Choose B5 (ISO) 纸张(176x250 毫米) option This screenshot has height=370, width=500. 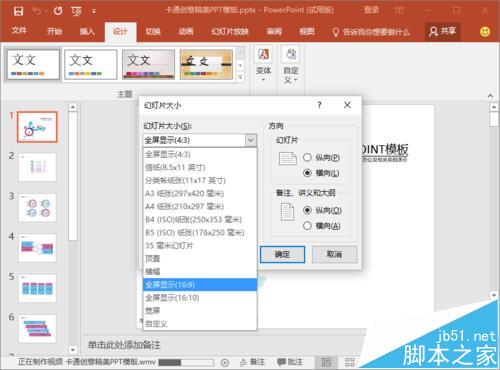tap(200, 232)
